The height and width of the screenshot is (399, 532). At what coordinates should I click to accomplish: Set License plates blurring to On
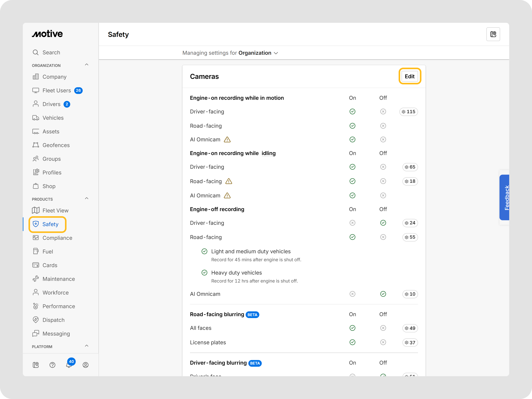point(352,343)
